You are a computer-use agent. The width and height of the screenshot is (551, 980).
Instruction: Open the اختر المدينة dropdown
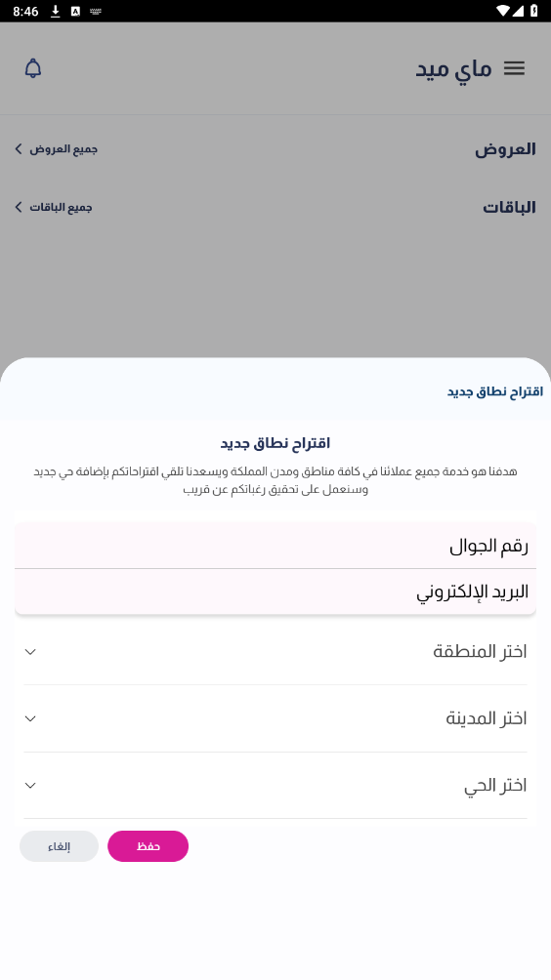[x=275, y=718]
